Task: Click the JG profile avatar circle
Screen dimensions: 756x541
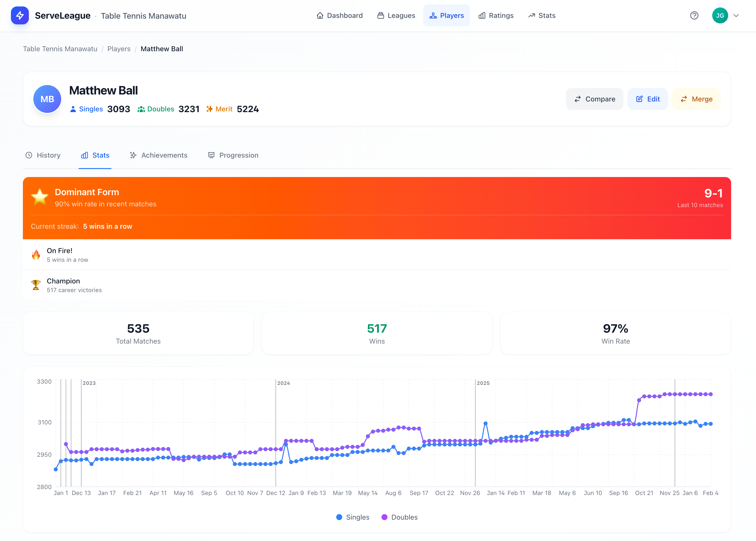Action: (x=720, y=15)
